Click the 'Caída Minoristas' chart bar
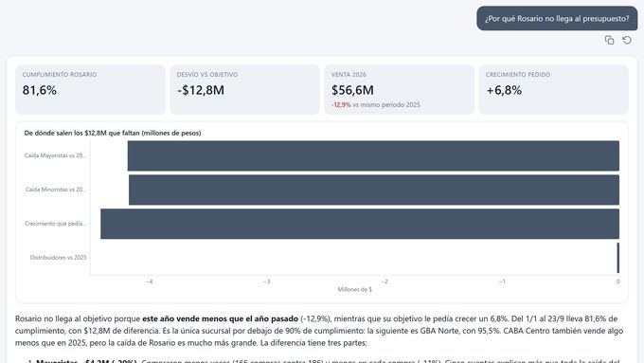 (x=374, y=190)
